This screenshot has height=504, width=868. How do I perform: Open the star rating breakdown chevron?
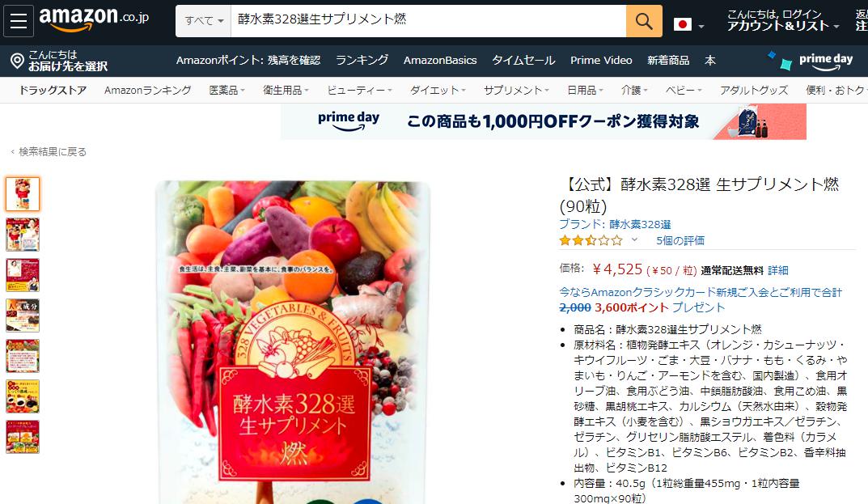(634, 239)
